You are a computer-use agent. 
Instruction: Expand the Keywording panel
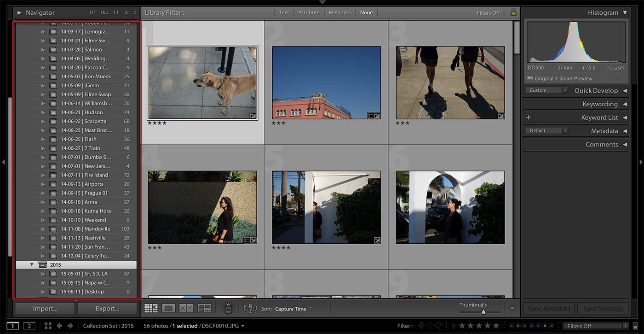[x=625, y=104]
